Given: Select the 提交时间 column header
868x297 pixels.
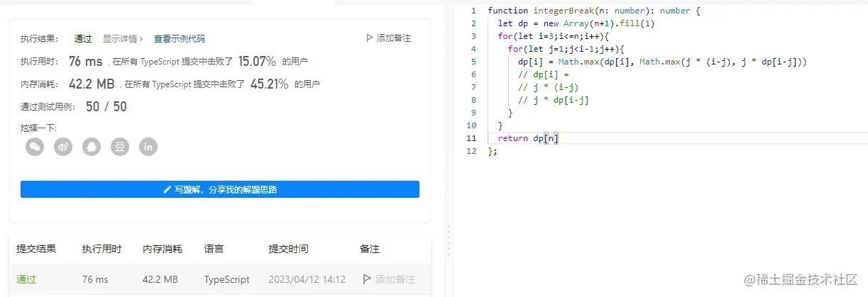Looking at the screenshot, I should click(288, 250).
